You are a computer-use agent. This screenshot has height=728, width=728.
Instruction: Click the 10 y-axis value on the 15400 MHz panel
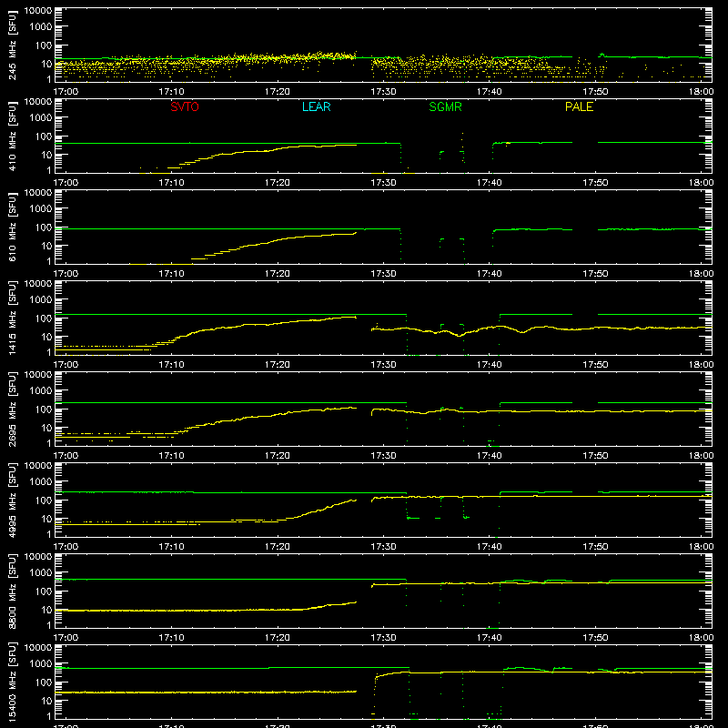pos(46,701)
